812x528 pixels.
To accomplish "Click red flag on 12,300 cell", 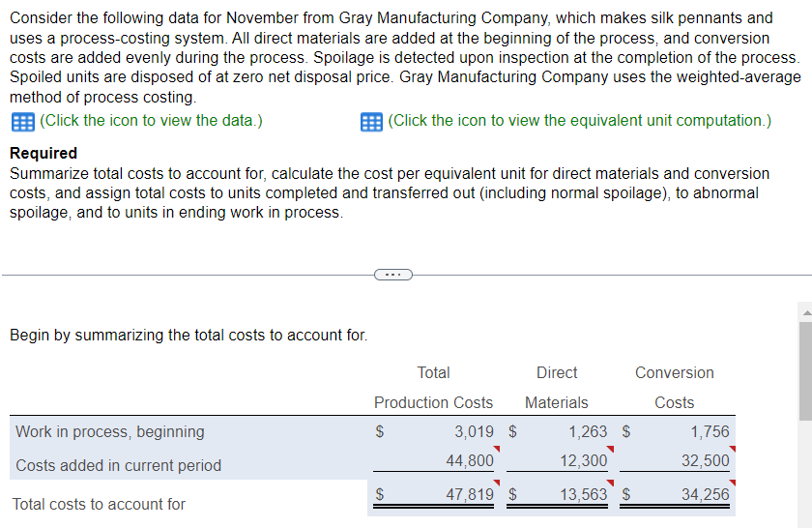I will point(611,449).
